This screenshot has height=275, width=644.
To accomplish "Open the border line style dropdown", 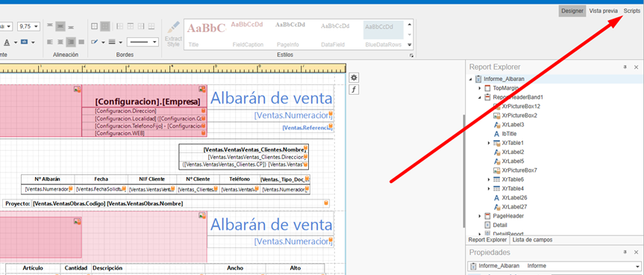I will pos(143,42).
